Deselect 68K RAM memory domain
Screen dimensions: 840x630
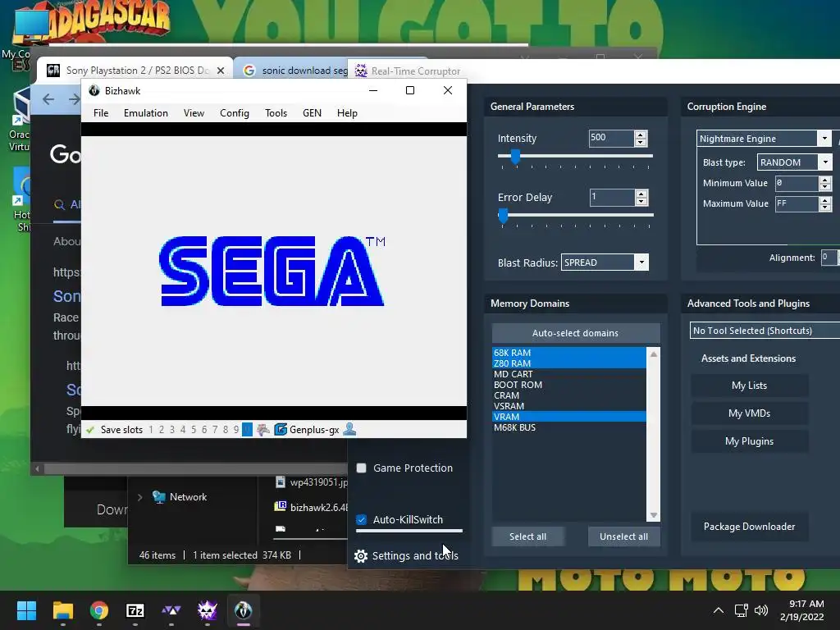pos(569,353)
